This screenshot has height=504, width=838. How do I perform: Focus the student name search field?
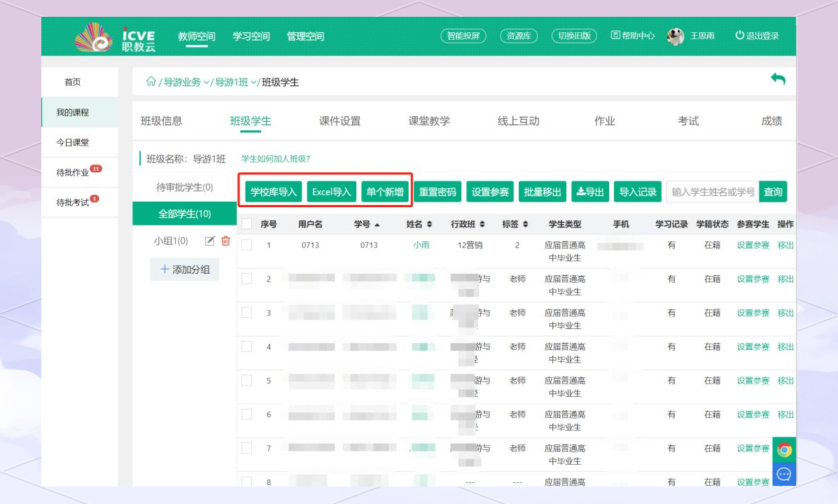pos(713,192)
